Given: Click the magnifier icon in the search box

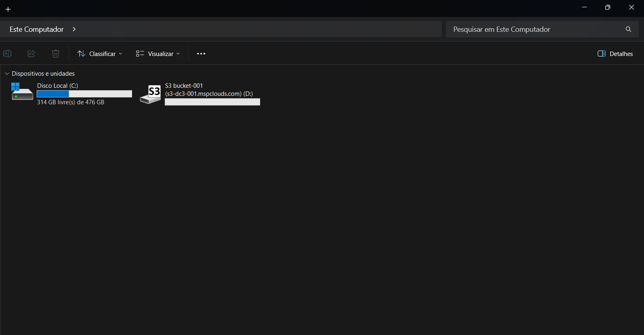Looking at the screenshot, I should (628, 29).
